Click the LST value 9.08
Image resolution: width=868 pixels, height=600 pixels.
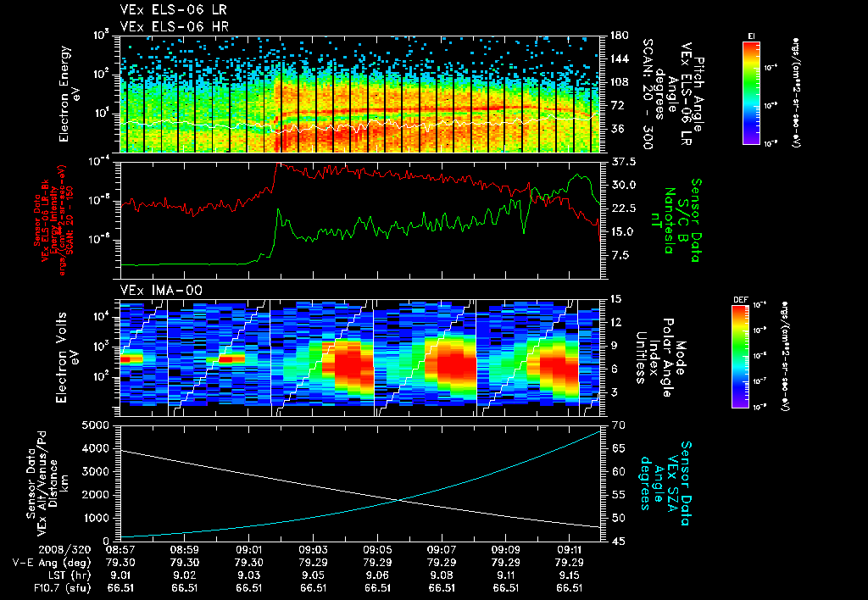tap(442, 575)
